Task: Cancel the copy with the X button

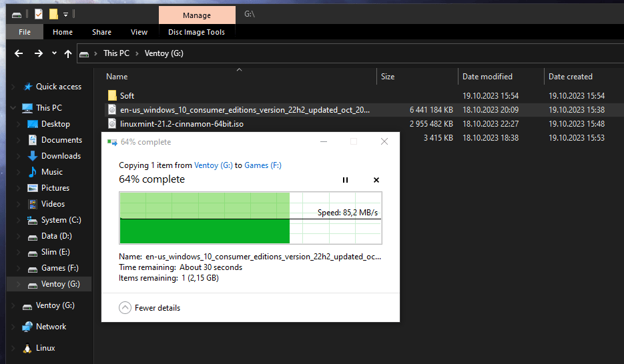Action: [376, 180]
